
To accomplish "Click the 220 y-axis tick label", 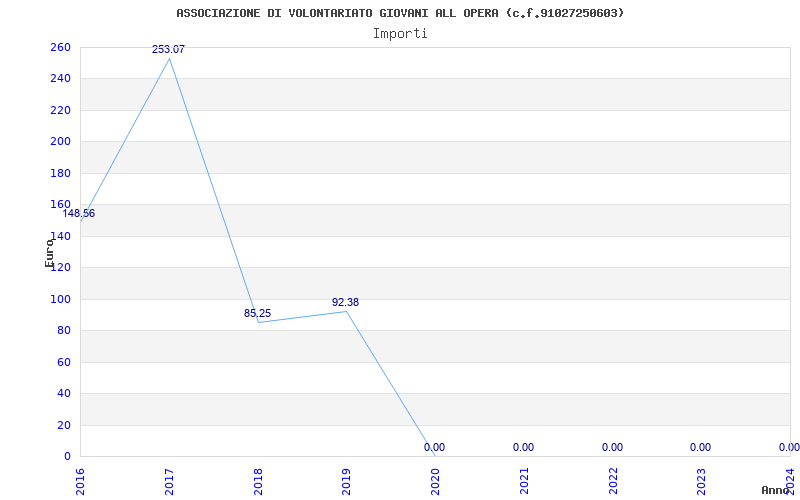I will click(x=60, y=110).
